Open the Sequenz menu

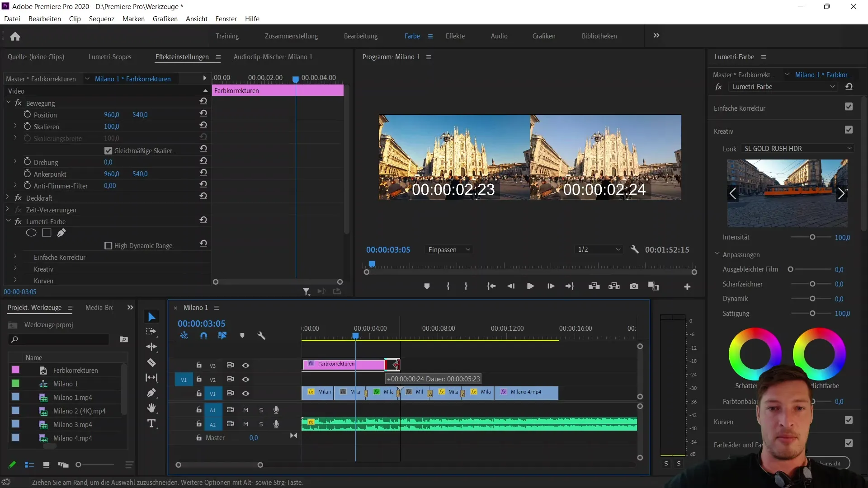tap(101, 19)
